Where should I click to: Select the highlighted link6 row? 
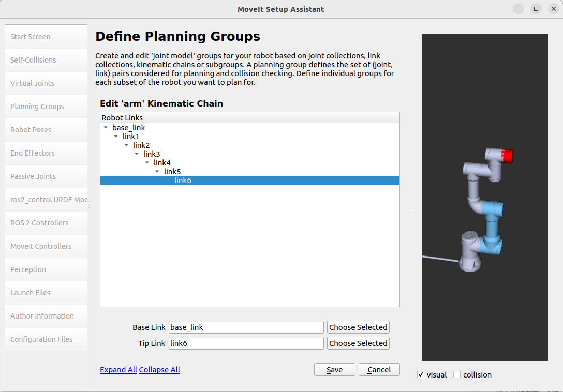click(250, 180)
